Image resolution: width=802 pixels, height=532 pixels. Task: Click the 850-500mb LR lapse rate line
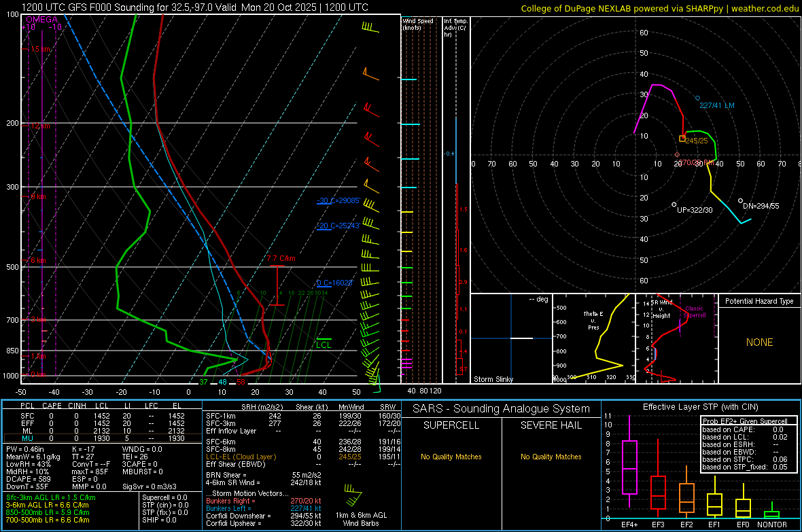coord(48,512)
